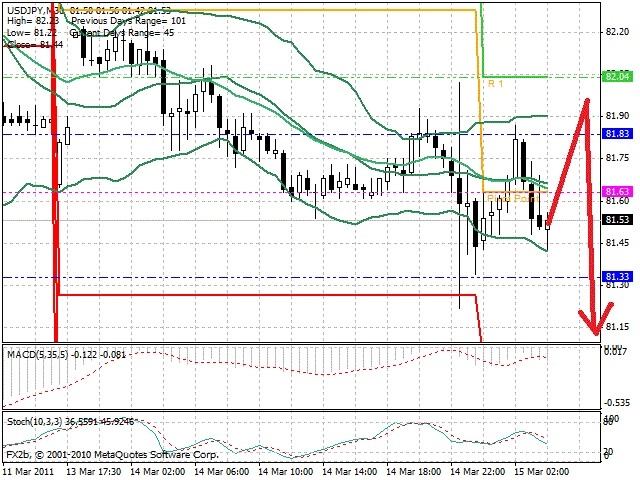Click the peak of the red arrow drawing
The height and width of the screenshot is (480, 640).
coord(587,101)
